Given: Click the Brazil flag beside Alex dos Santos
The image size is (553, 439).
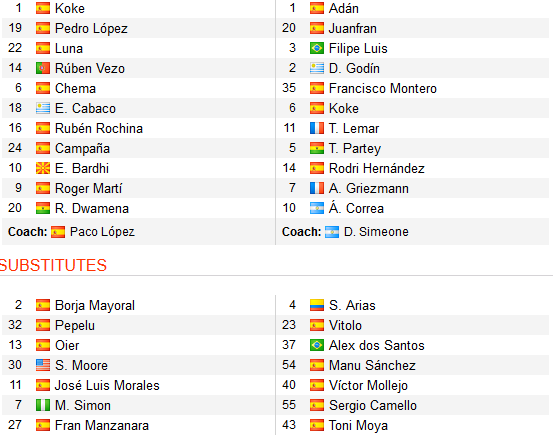Looking at the screenshot, I should (x=317, y=345).
